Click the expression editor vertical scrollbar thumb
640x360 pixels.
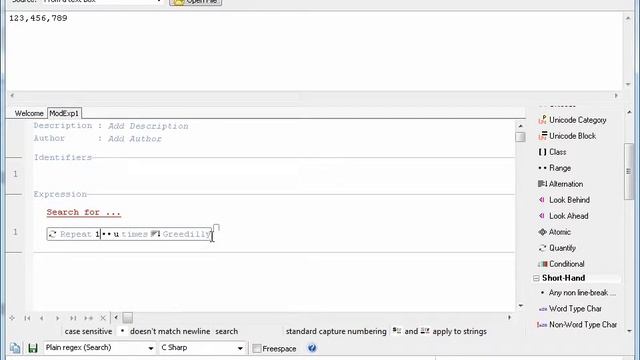pyautogui.click(x=520, y=137)
